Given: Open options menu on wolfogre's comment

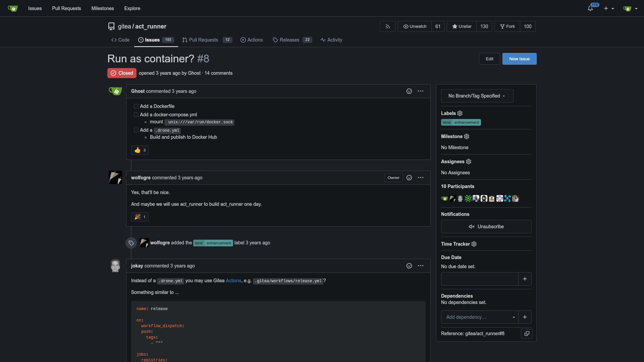Looking at the screenshot, I should (x=421, y=178).
